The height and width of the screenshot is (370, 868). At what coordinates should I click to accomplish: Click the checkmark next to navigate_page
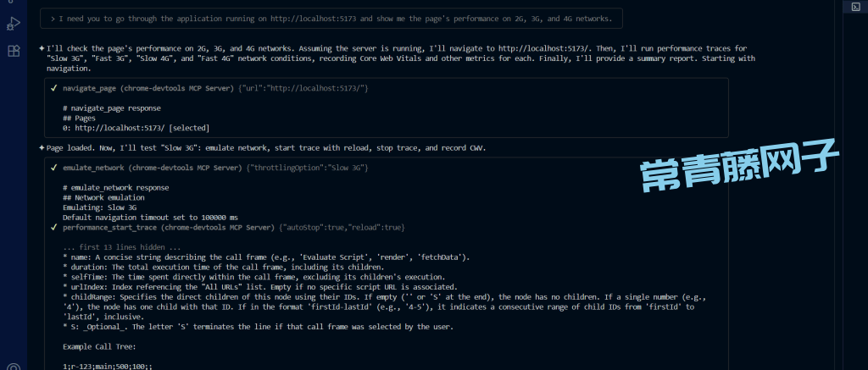point(53,88)
